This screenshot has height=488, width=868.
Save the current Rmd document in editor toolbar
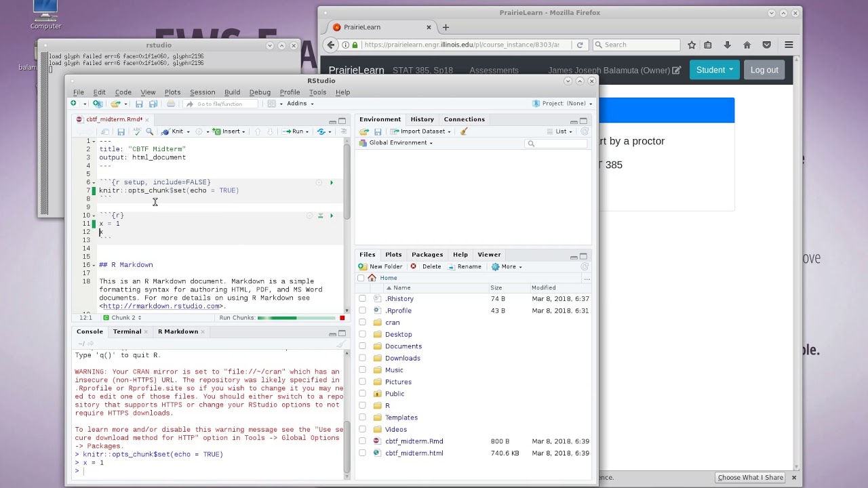(x=121, y=131)
